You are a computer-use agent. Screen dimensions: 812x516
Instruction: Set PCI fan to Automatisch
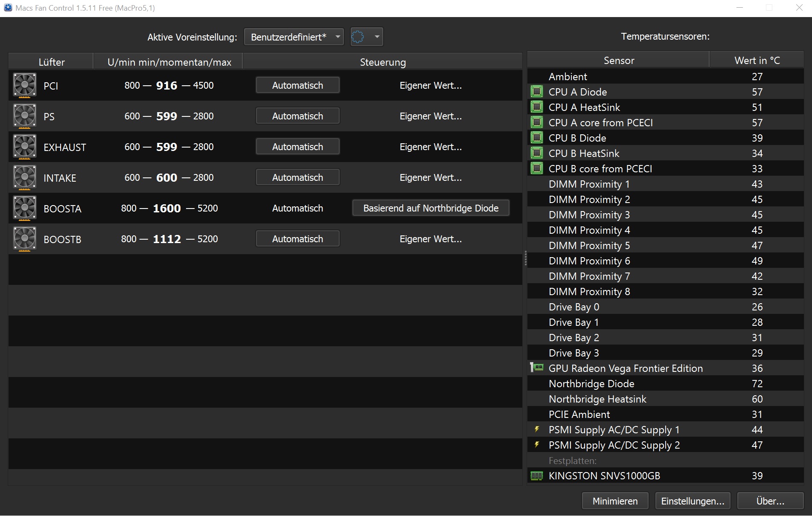[x=297, y=85]
